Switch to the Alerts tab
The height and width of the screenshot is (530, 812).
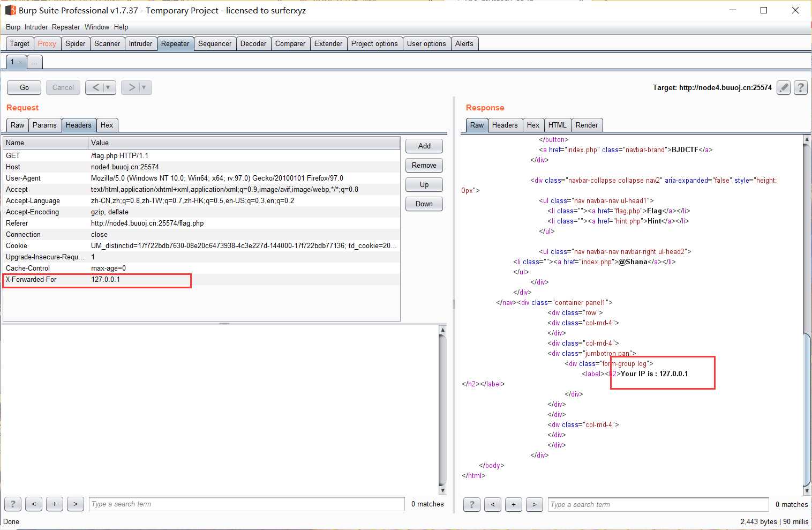point(464,43)
